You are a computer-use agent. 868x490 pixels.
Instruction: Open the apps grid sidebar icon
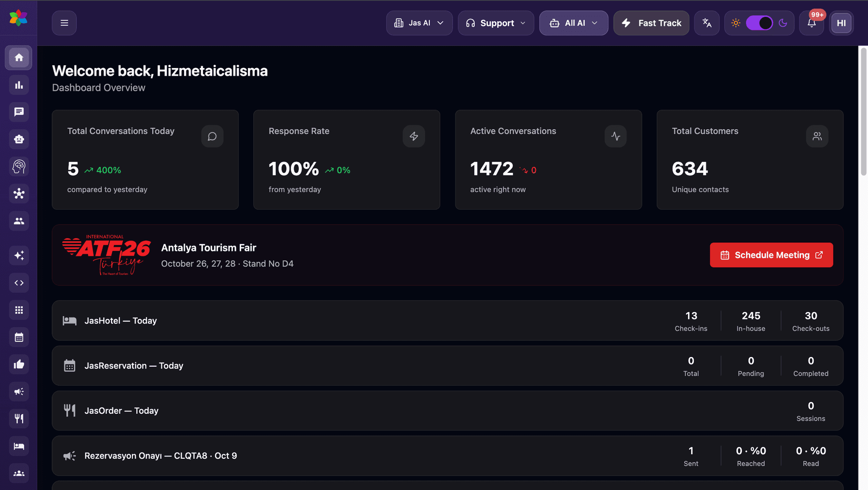click(x=19, y=310)
